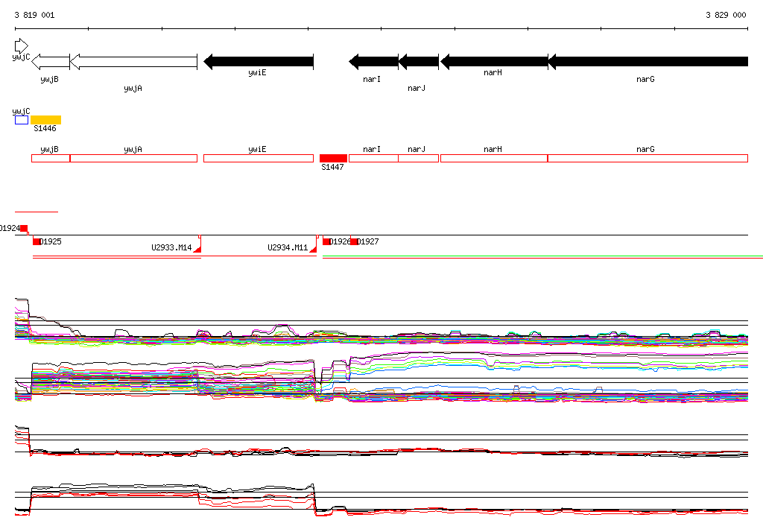Click the ywiE label under black arrow
Image resolution: width=763 pixels, height=532 pixels.
[257, 73]
